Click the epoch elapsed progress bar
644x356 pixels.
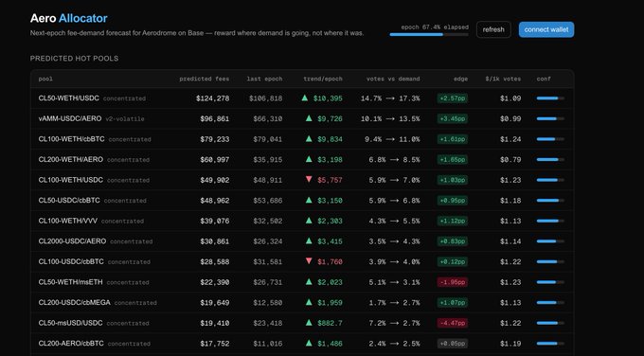tap(429, 34)
